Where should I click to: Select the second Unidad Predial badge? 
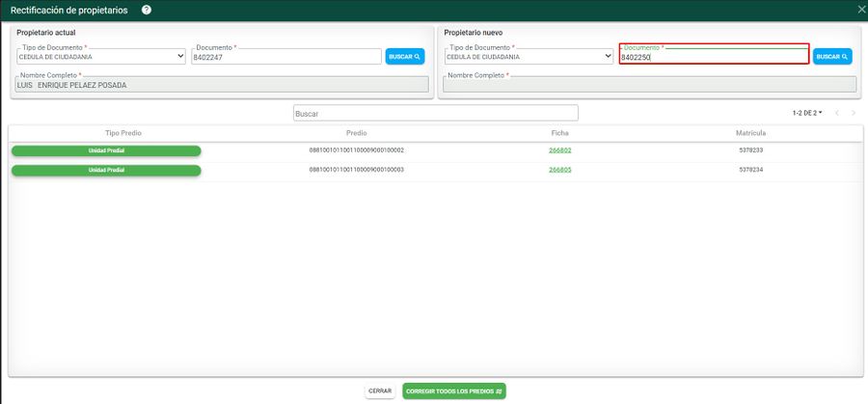(x=106, y=171)
